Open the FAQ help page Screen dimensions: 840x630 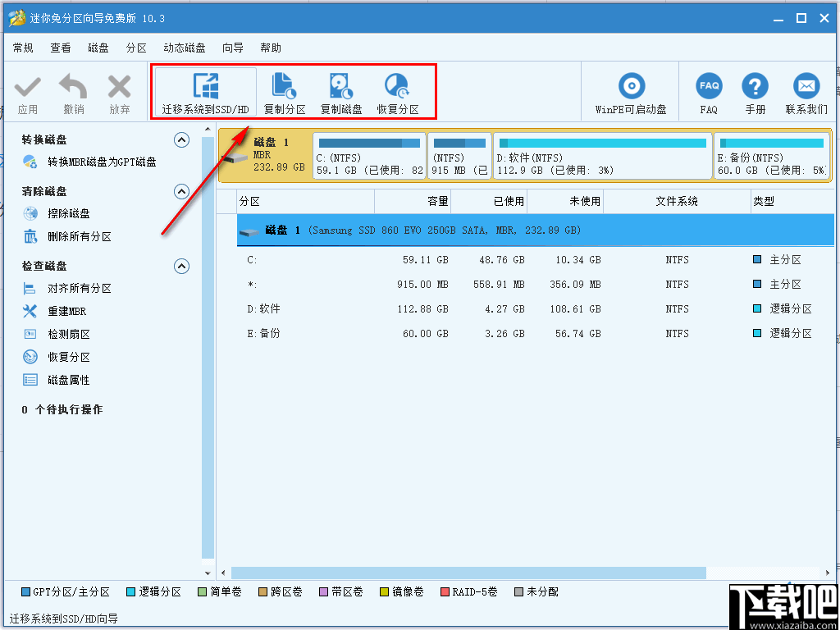[708, 91]
